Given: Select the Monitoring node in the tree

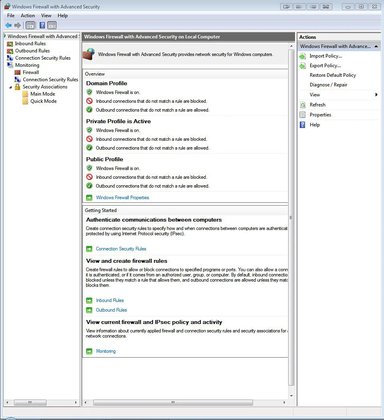Looking at the screenshot, I should point(27,65).
